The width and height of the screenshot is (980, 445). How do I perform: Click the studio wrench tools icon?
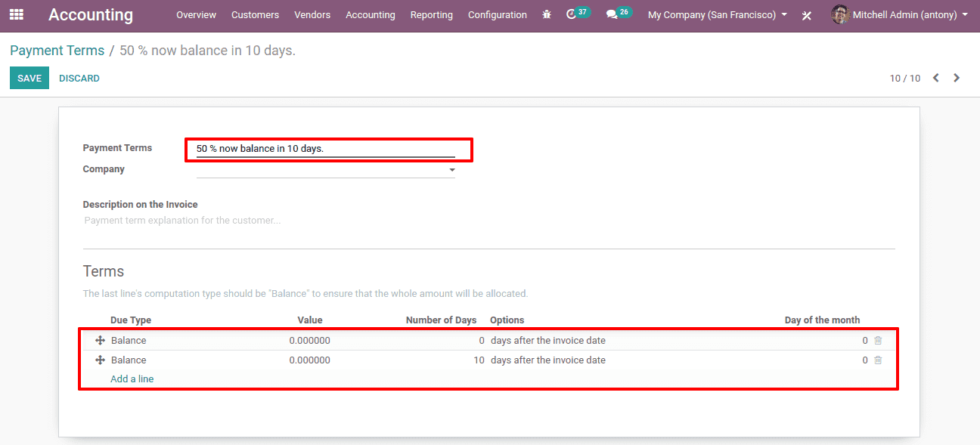[x=807, y=15]
